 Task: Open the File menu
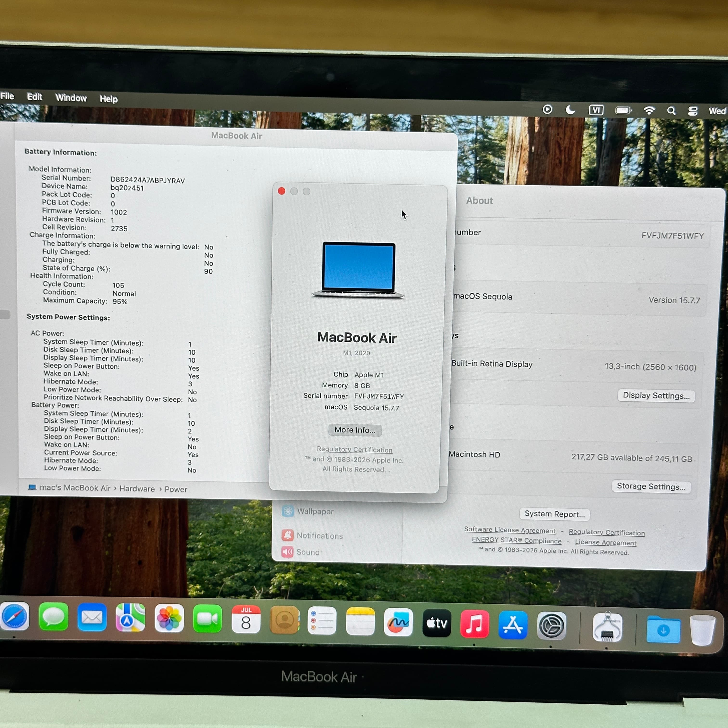point(7,96)
